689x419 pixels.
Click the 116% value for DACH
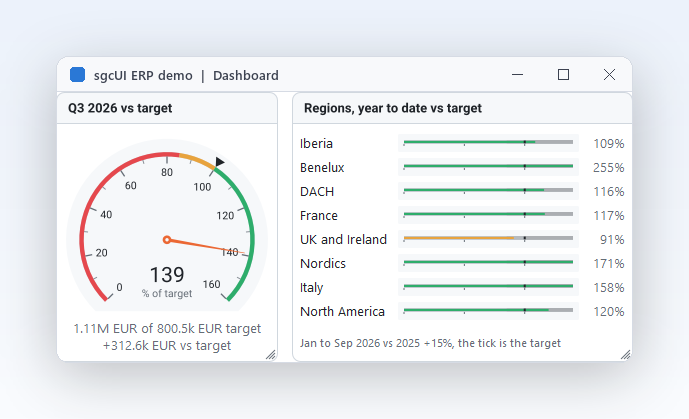(x=609, y=191)
